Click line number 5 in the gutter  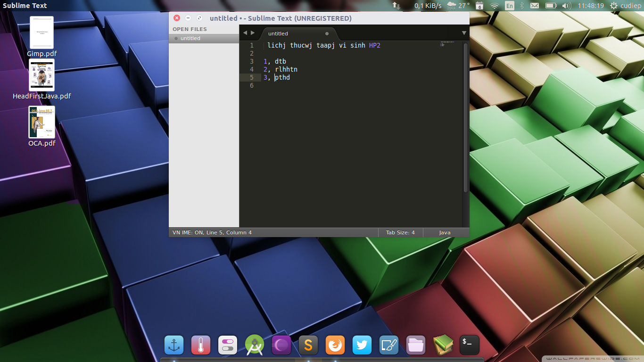pos(252,77)
